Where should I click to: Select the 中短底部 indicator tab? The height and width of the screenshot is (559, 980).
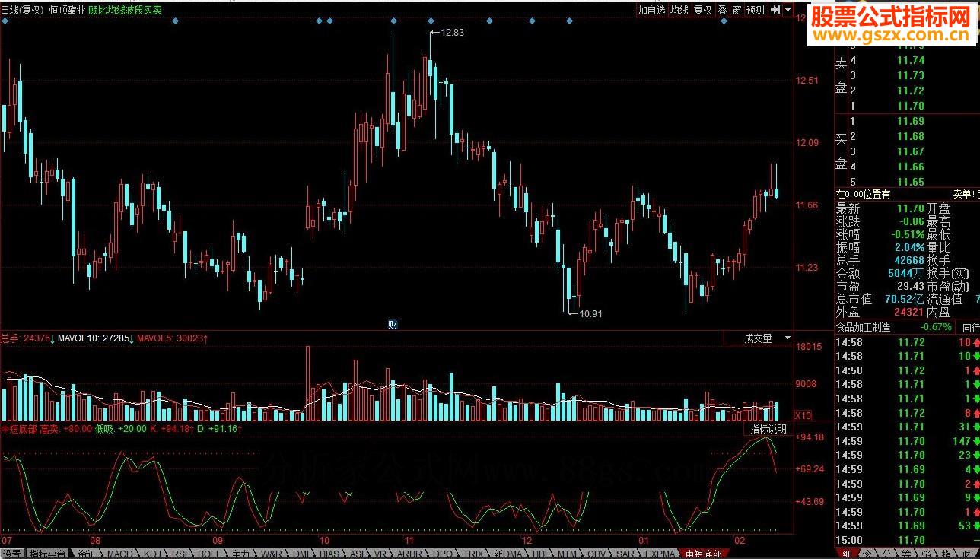[703, 554]
